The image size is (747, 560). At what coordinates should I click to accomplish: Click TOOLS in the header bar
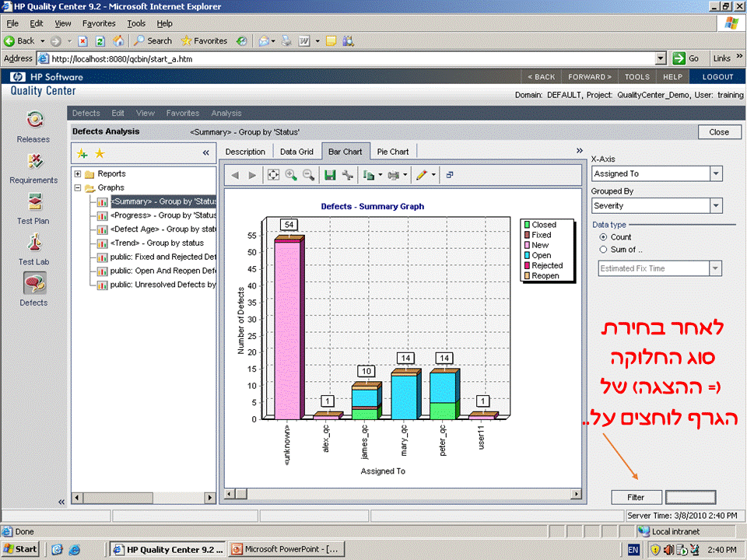pos(637,77)
